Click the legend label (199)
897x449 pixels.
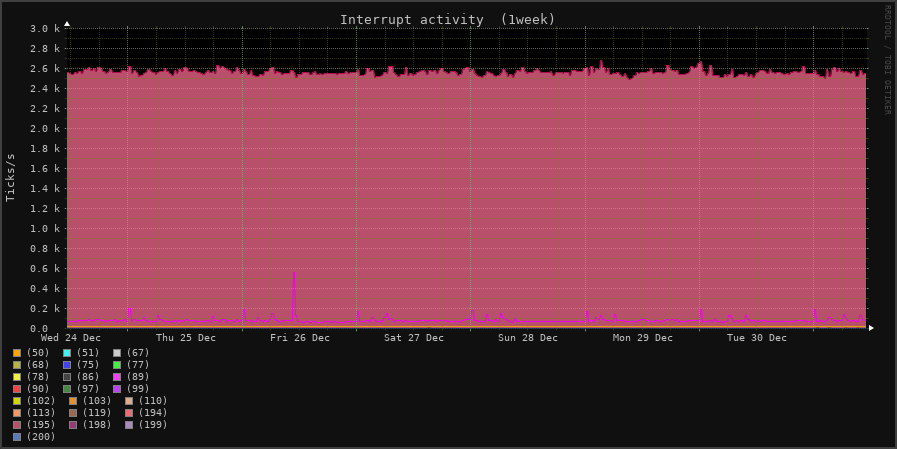pos(154,425)
